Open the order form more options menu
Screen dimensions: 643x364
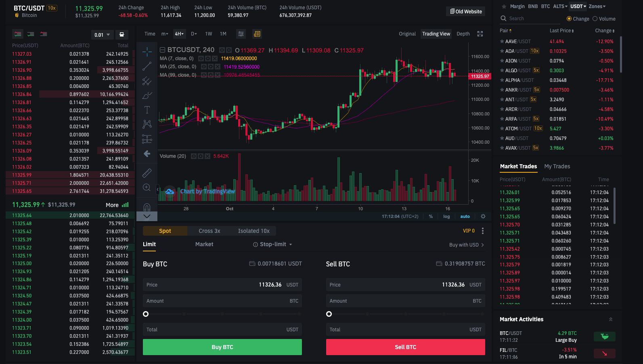coord(483,231)
